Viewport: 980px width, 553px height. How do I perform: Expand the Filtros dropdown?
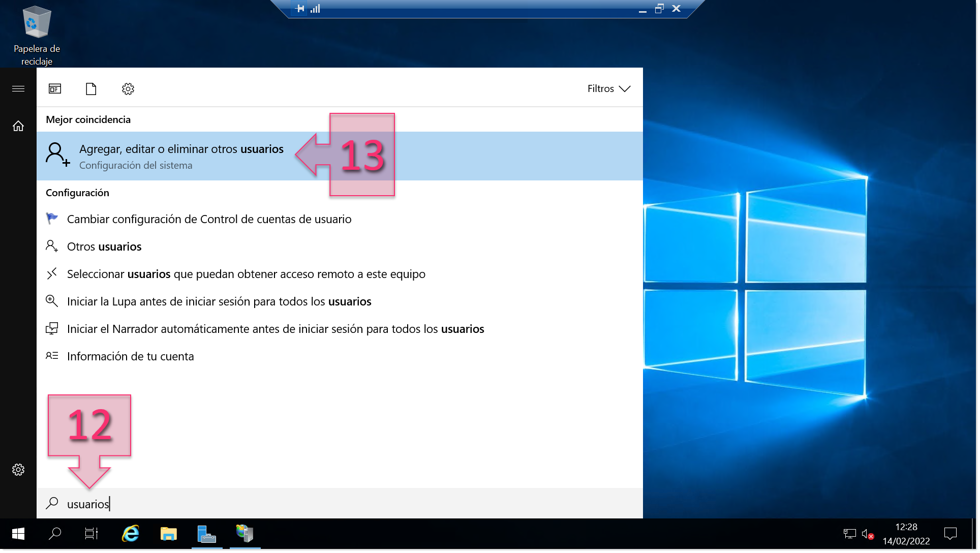pos(608,89)
